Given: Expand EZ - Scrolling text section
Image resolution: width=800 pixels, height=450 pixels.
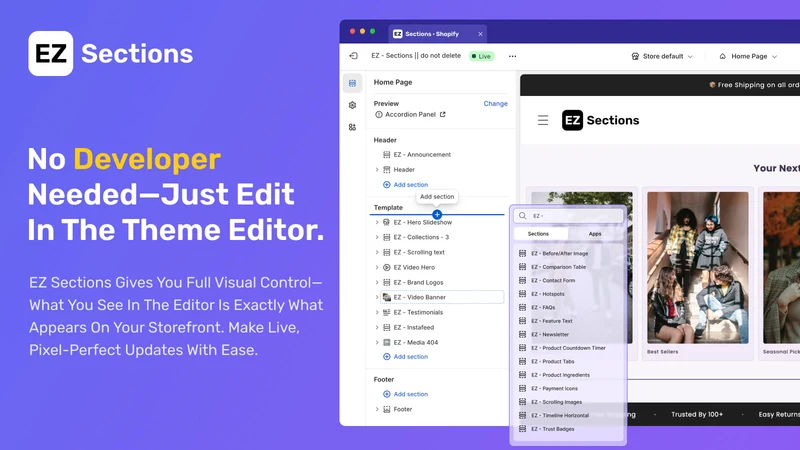Looking at the screenshot, I should [377, 252].
